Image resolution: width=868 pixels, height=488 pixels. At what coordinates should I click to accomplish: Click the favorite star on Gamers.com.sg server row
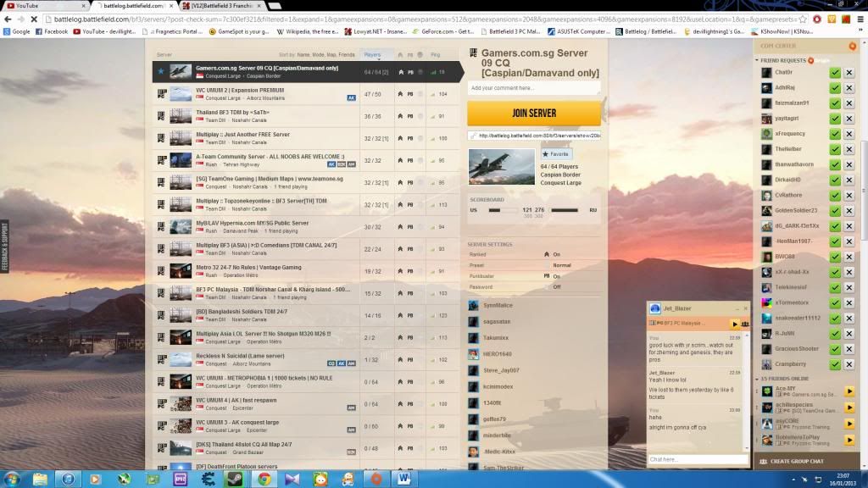[161, 71]
